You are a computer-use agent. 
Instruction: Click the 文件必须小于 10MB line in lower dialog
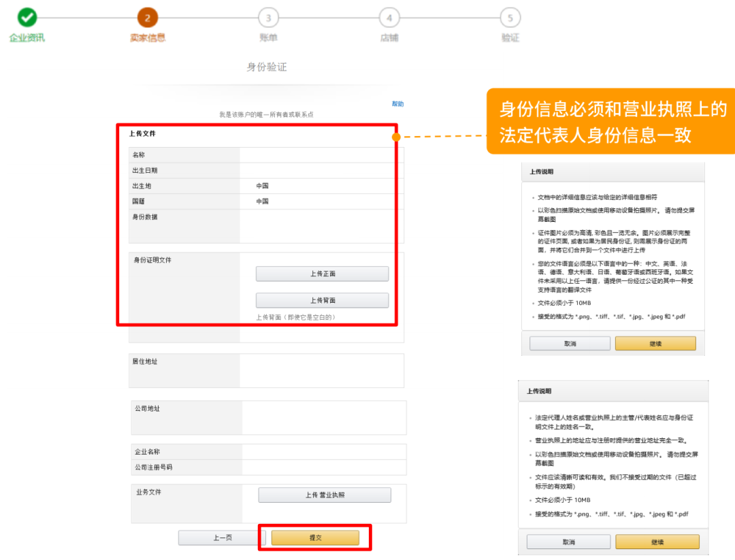tap(563, 500)
